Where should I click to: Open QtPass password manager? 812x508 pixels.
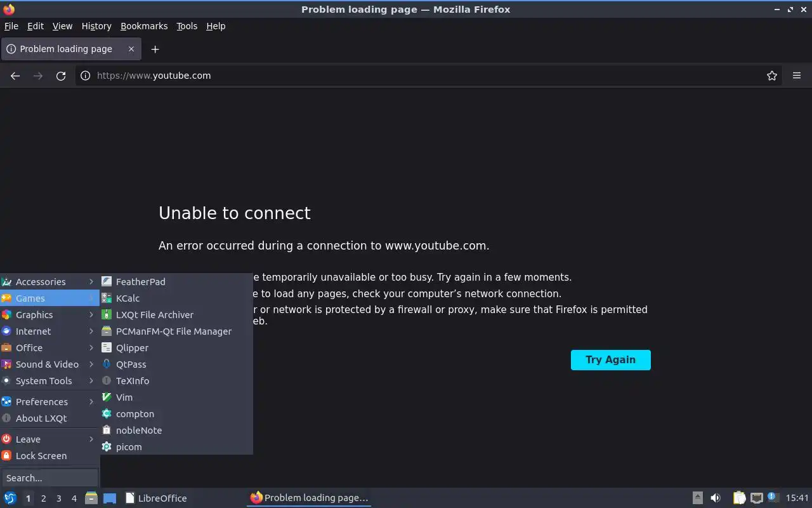[177, 364]
